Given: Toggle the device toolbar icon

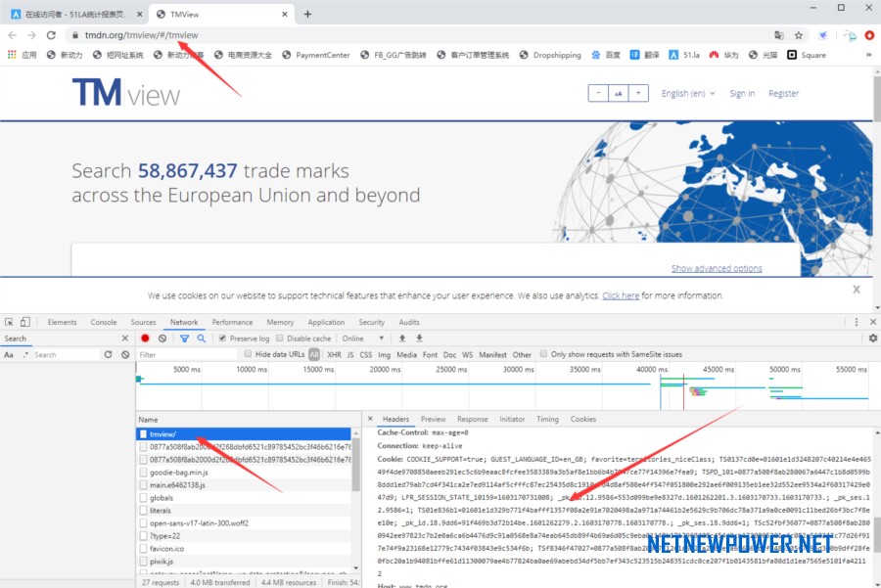Looking at the screenshot, I should (24, 322).
